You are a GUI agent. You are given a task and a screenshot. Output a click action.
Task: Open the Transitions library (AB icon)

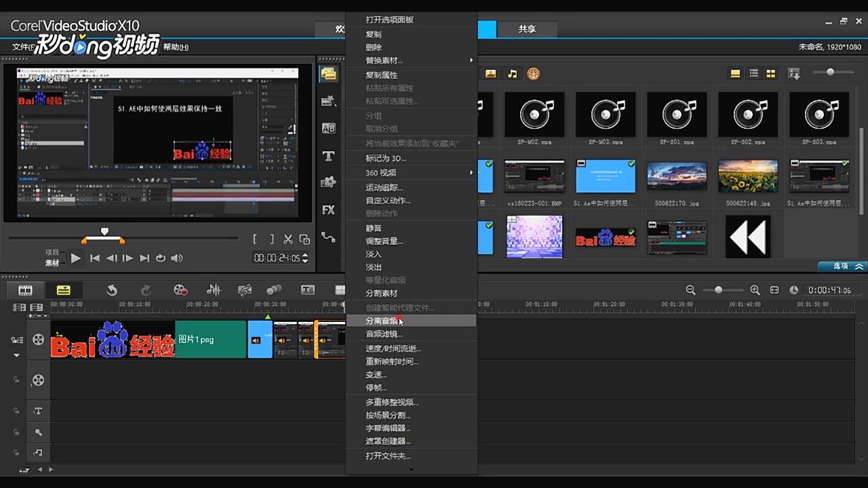pyautogui.click(x=329, y=128)
